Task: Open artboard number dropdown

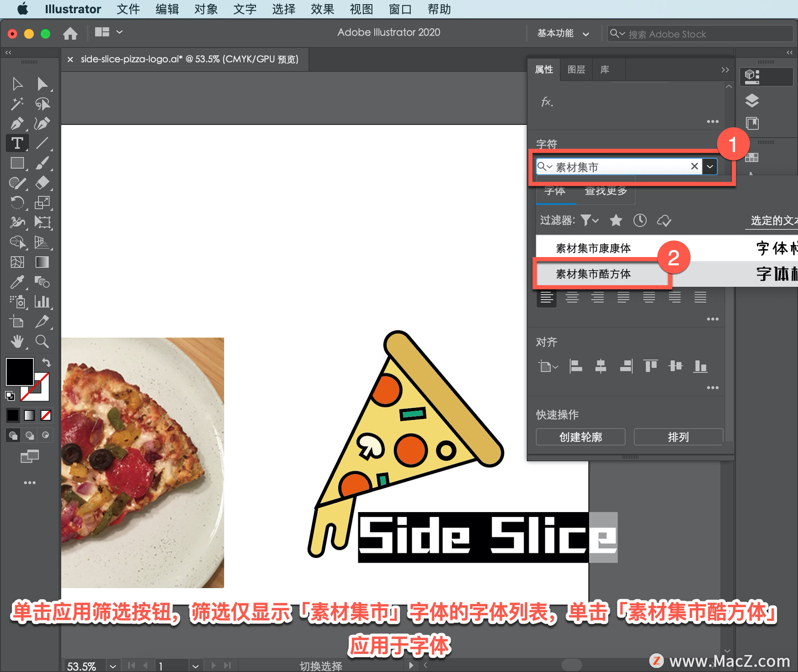Action: click(195, 666)
